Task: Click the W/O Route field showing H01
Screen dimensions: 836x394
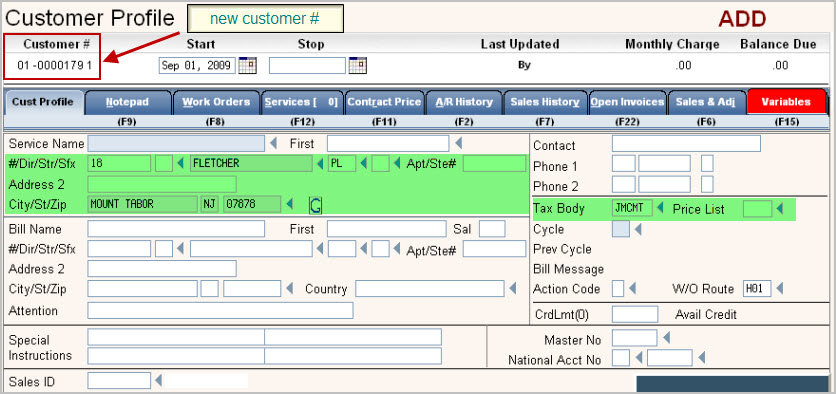Action: point(757,289)
